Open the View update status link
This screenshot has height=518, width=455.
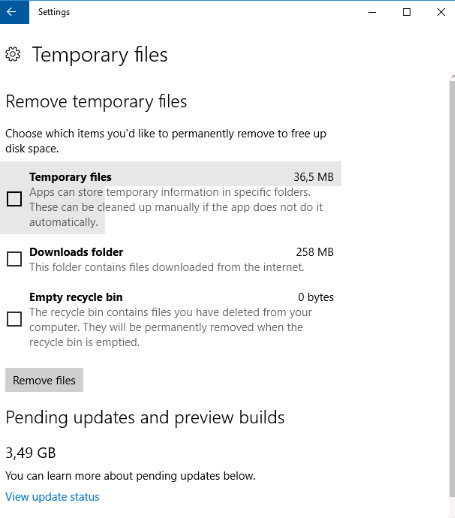(52, 497)
